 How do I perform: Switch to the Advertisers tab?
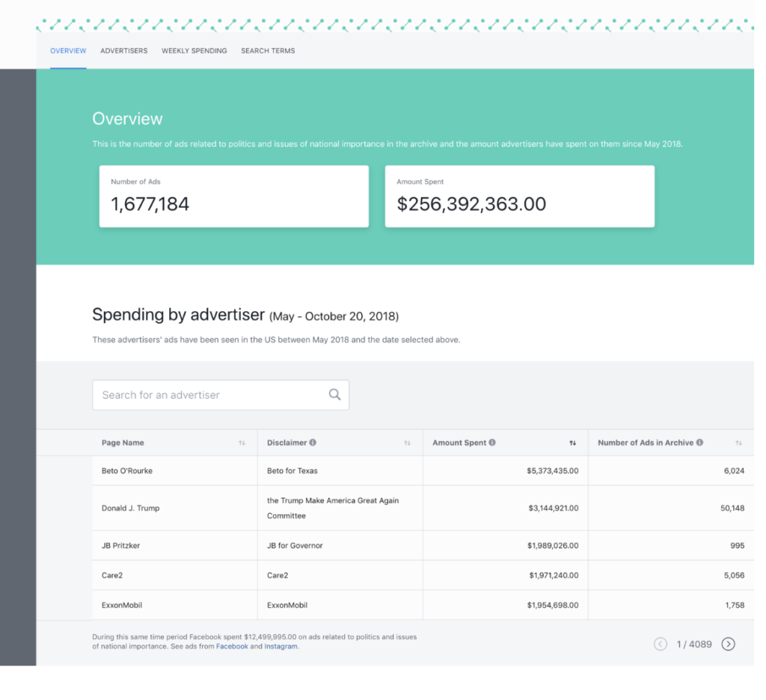pyautogui.click(x=124, y=51)
